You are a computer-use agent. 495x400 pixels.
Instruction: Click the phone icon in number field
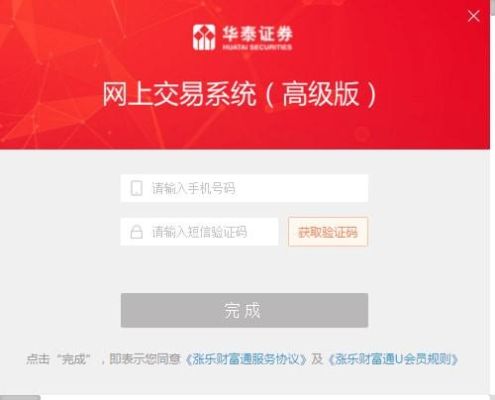coord(136,188)
